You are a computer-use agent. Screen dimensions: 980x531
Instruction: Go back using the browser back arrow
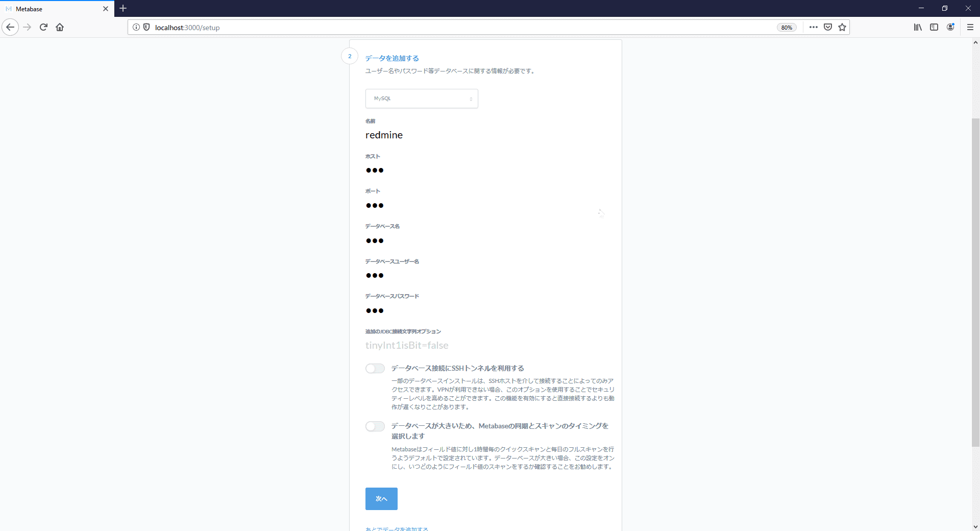(10, 27)
